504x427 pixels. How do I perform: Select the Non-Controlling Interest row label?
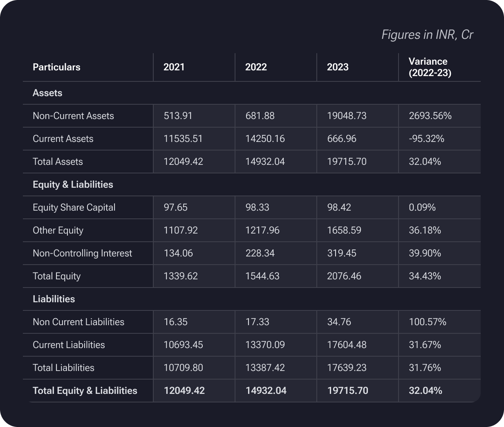click(82, 253)
